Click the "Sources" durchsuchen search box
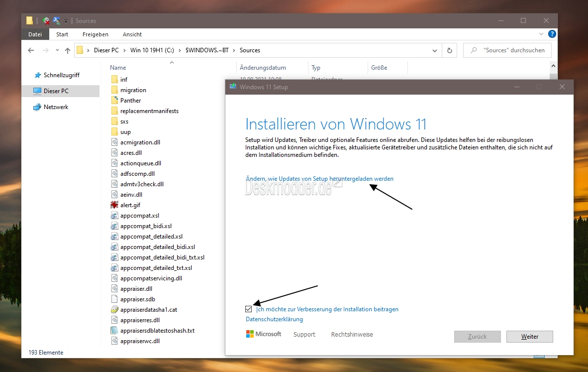 [507, 50]
